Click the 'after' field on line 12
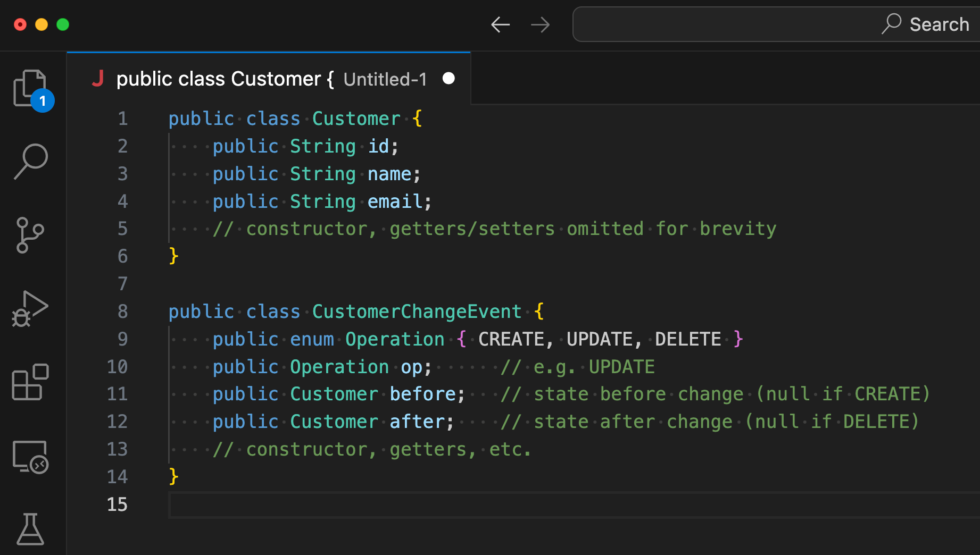Screen dimensions: 980x555 click(x=417, y=422)
